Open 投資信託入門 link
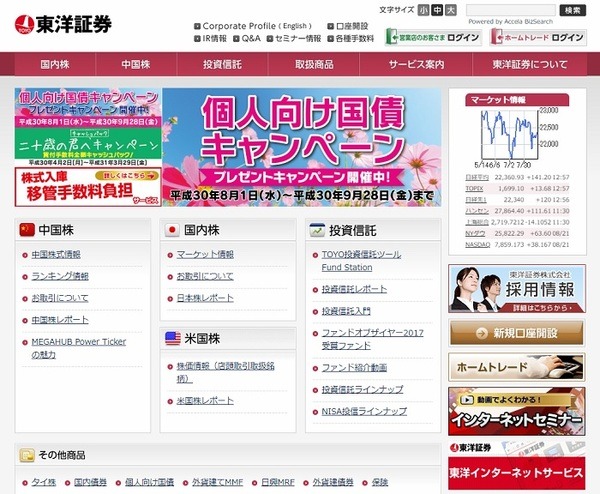Screen dimensions: 600x494 point(346,311)
